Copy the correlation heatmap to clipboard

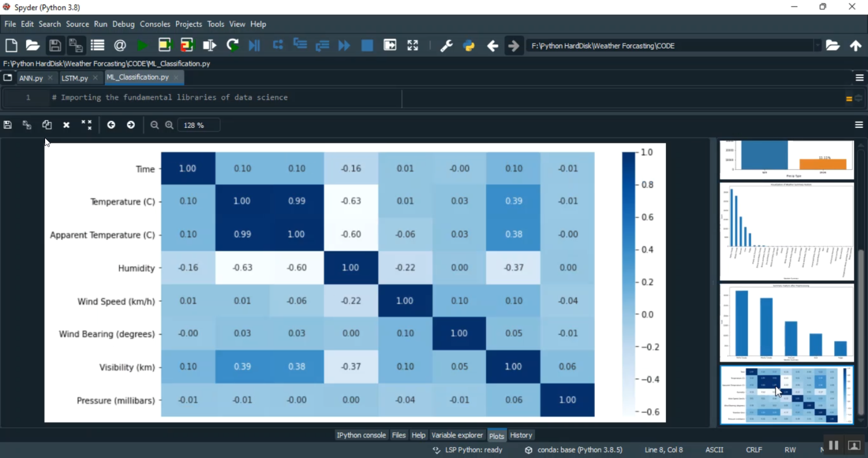(47, 124)
